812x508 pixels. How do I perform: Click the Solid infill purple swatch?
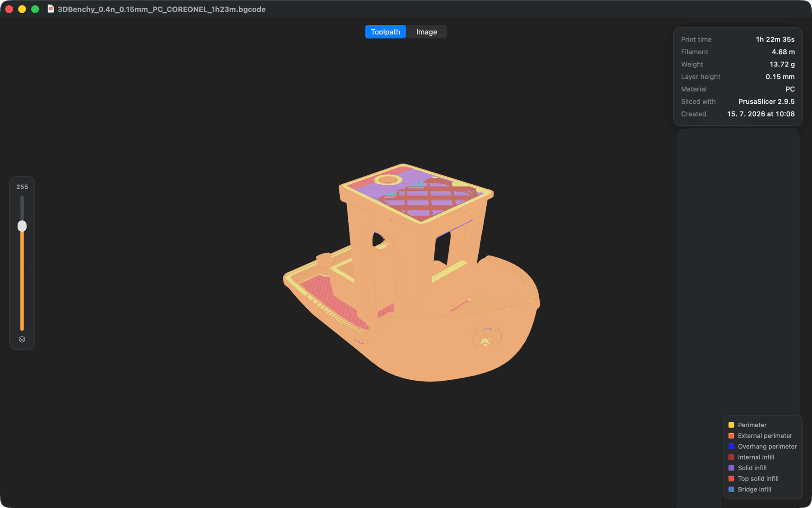(x=731, y=468)
